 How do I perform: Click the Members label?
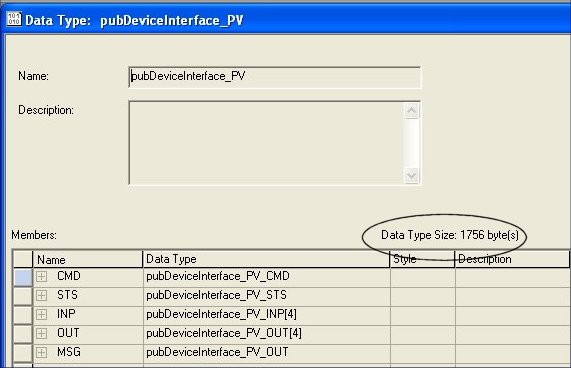pos(34,235)
